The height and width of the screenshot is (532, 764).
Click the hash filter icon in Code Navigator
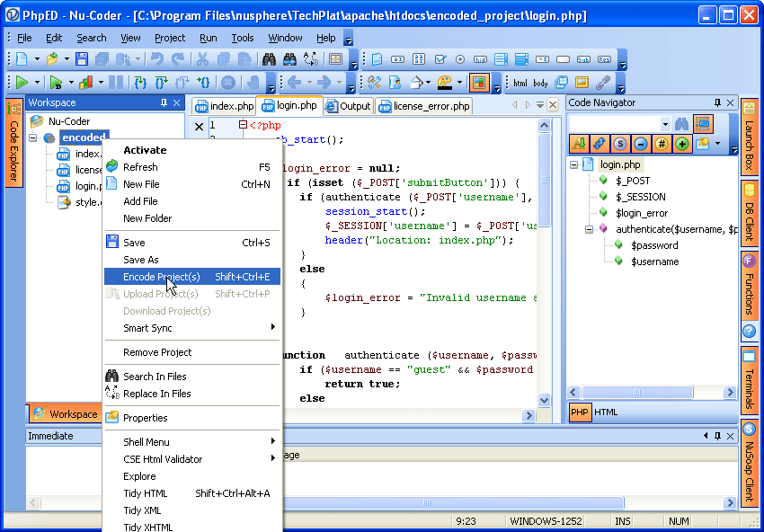click(x=662, y=144)
